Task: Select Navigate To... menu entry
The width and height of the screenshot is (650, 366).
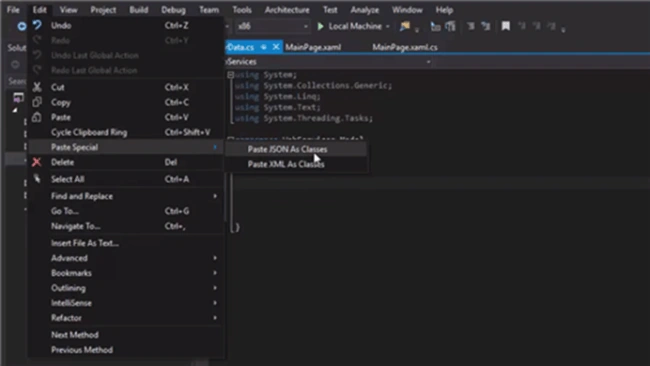Action: point(126,226)
